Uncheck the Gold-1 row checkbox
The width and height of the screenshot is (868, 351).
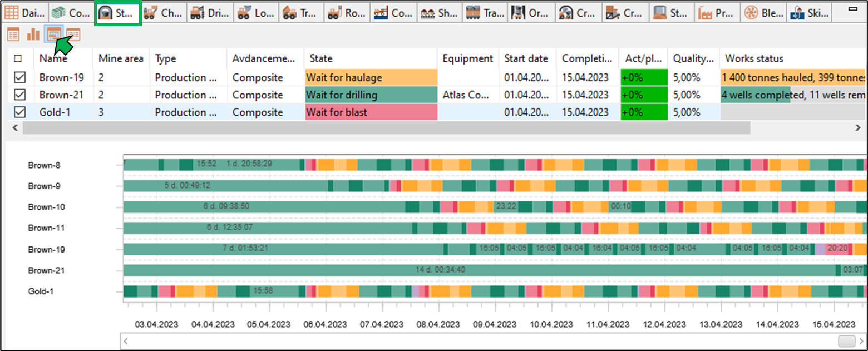[x=19, y=112]
